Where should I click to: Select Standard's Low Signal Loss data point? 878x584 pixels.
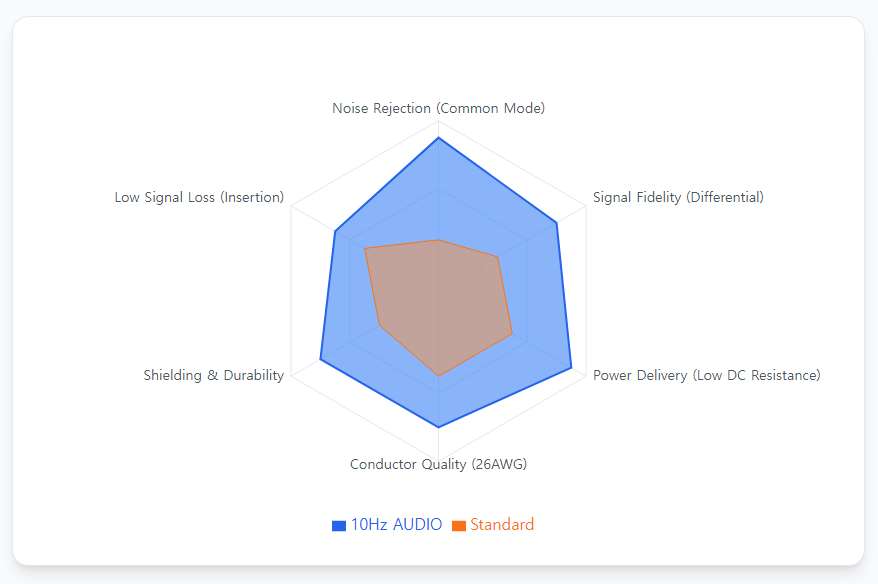365,248
